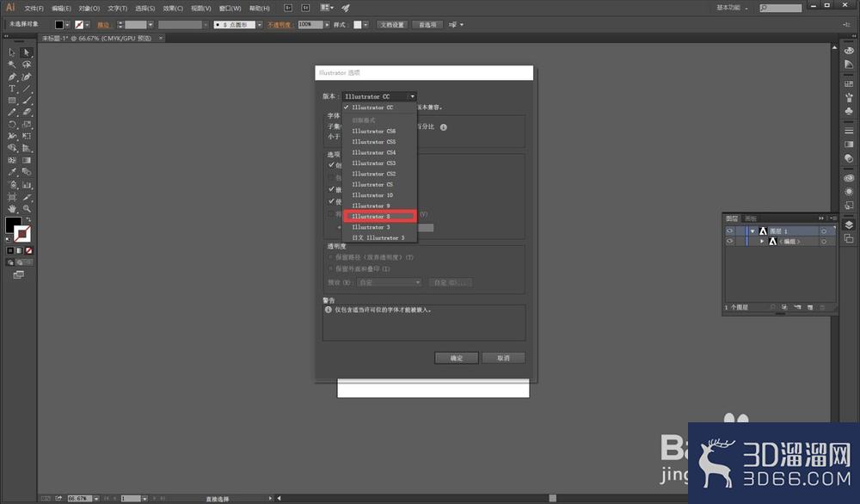This screenshot has height=504, width=860.
Task: Click the 文档设置 button
Action: click(x=392, y=25)
